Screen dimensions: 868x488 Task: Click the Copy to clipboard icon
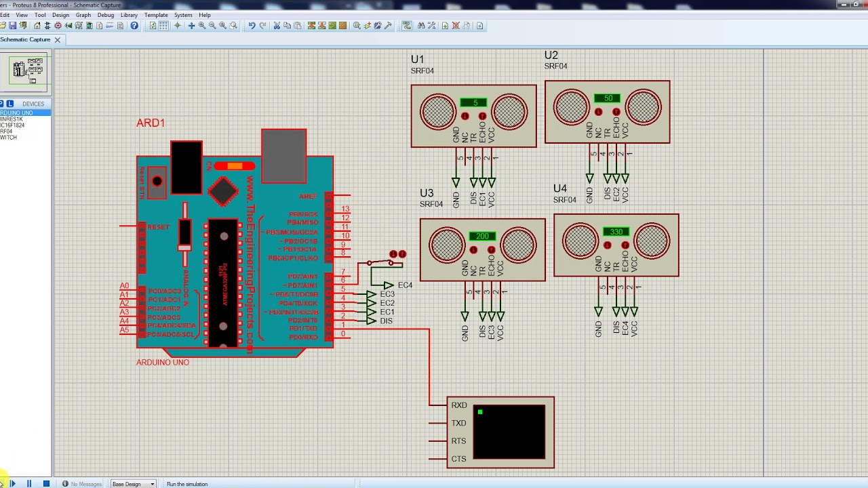coord(287,26)
